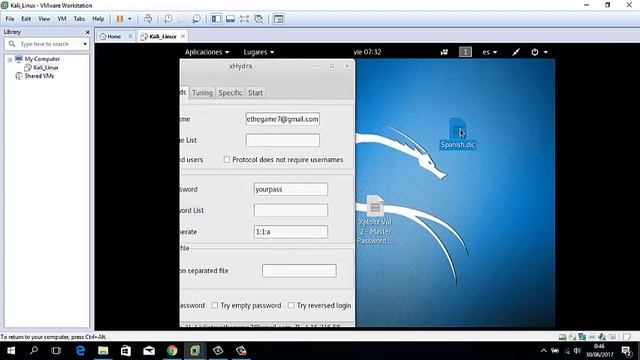Image resolution: width=640 pixels, height=360 pixels.
Task: Click the send Ctrl+Alt+Del toolbar icon
Action: (148, 19)
